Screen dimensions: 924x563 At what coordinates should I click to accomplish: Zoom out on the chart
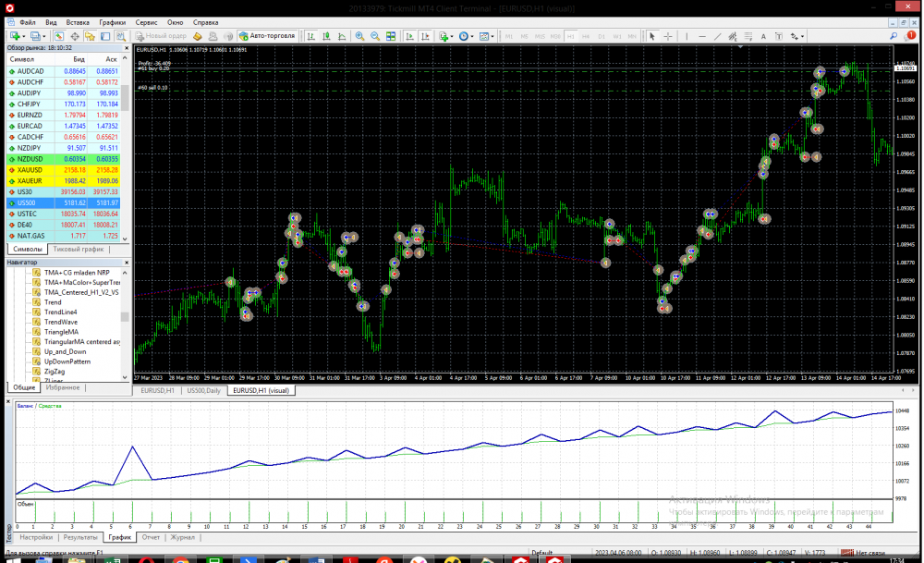(375, 36)
